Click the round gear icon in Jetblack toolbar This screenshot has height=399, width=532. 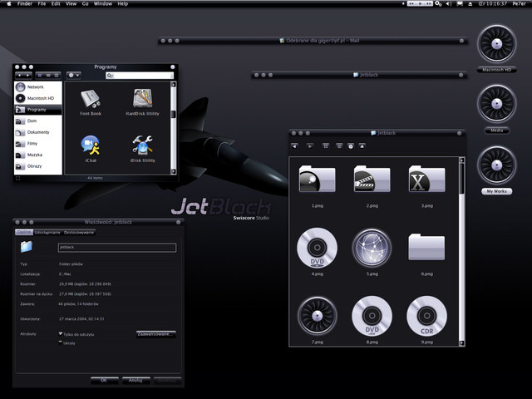tap(351, 146)
